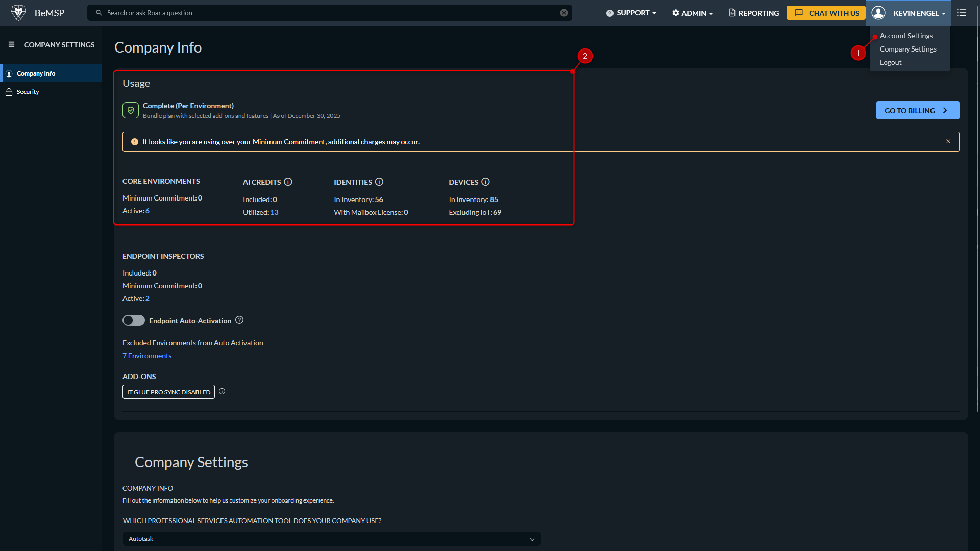980x551 pixels.
Task: Open the Admin dropdown menu
Action: point(693,13)
